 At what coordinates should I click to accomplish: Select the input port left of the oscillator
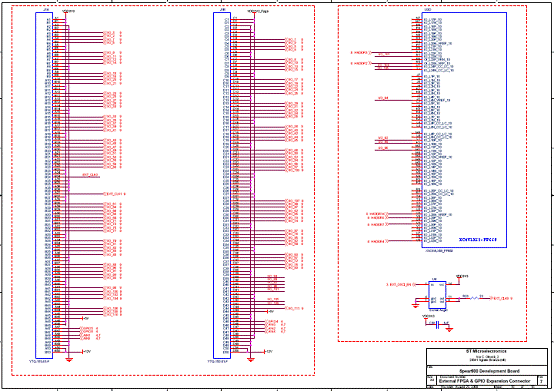(400, 284)
